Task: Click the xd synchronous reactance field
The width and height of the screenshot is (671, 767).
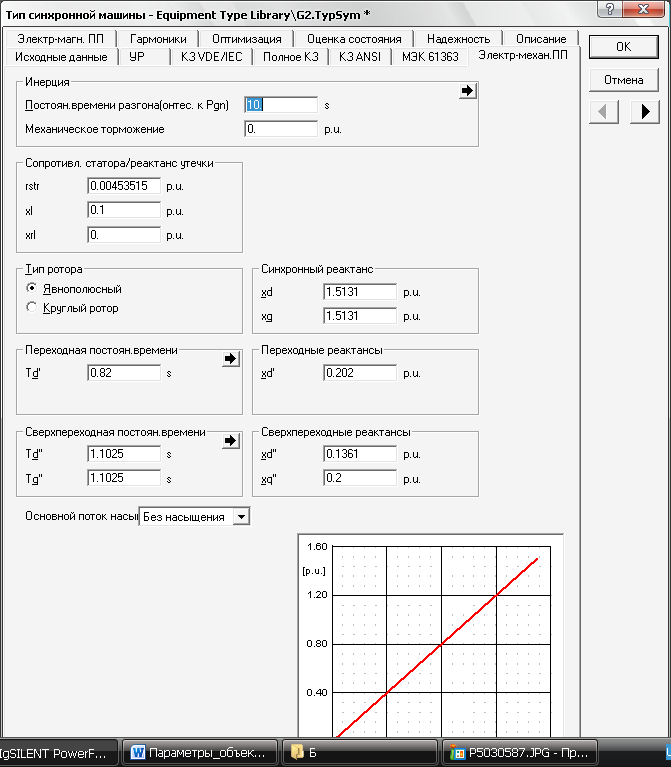Action: click(x=360, y=292)
